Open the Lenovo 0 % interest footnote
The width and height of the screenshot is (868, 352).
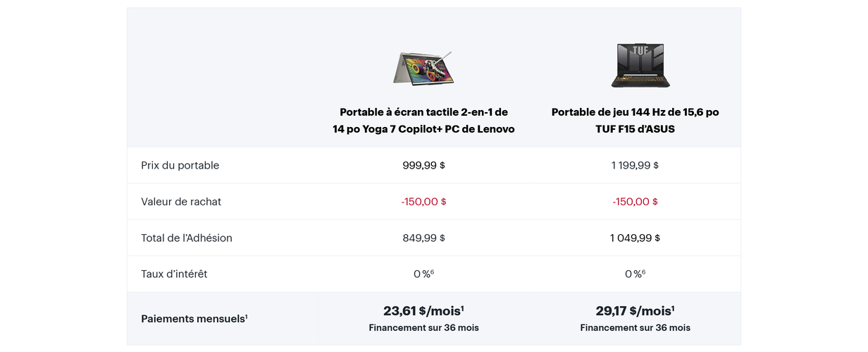tap(432, 272)
